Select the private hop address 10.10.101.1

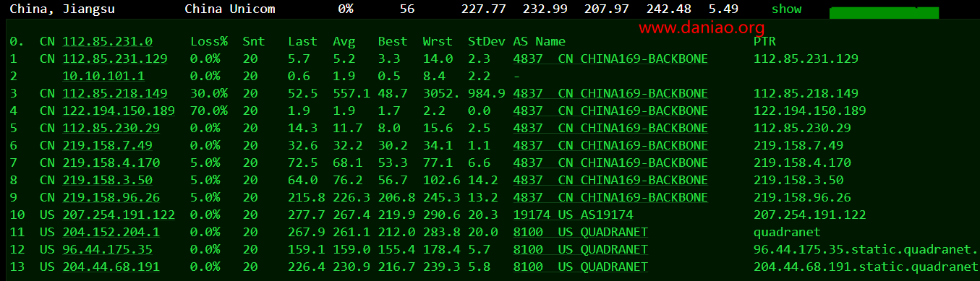(x=104, y=76)
